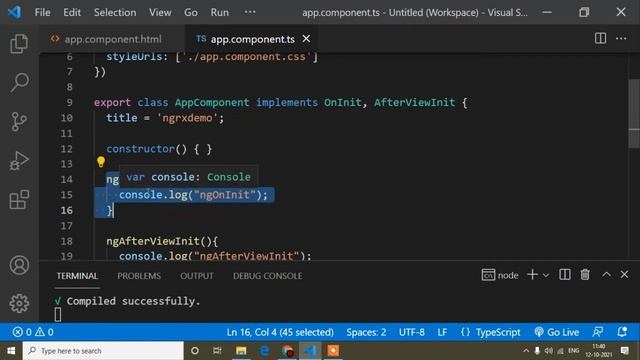Click the AppComponent class name
640x360 pixels.
(x=212, y=102)
